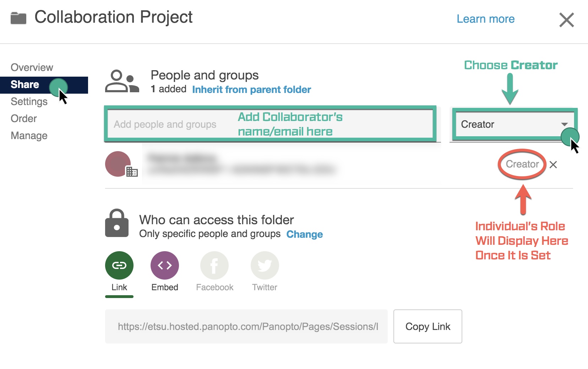The width and height of the screenshot is (588, 369).
Task: Click the lock access icon
Action: pyautogui.click(x=117, y=223)
